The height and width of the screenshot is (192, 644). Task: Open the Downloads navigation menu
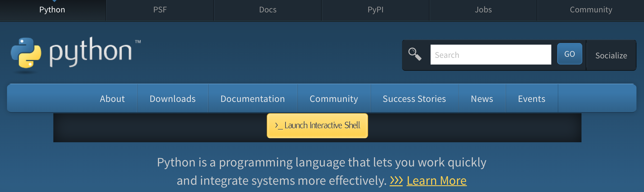coord(173,98)
